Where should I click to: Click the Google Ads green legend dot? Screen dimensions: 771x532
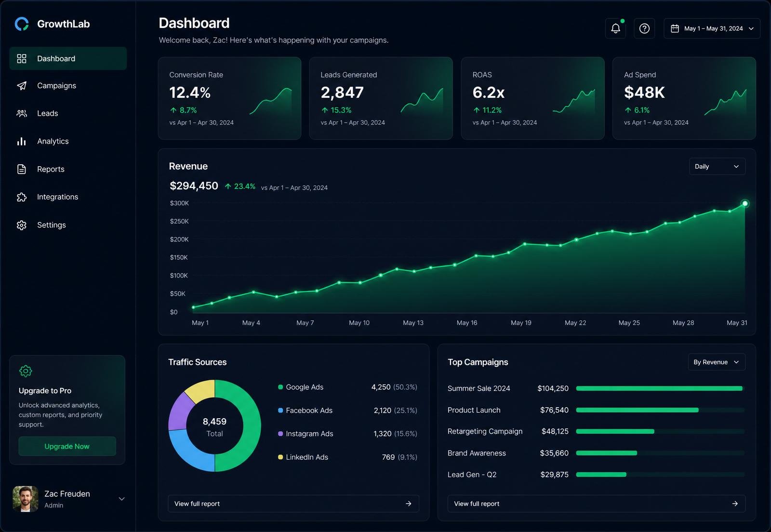[x=280, y=387]
